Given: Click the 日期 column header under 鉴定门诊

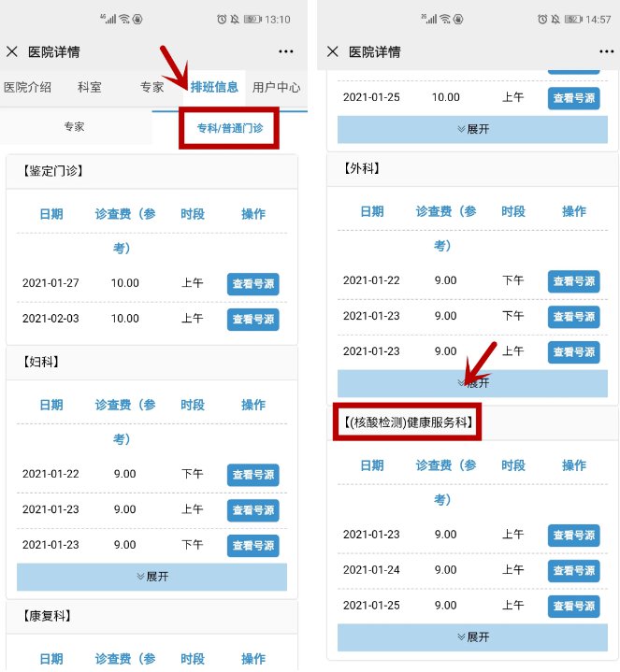Looking at the screenshot, I should (51, 214).
